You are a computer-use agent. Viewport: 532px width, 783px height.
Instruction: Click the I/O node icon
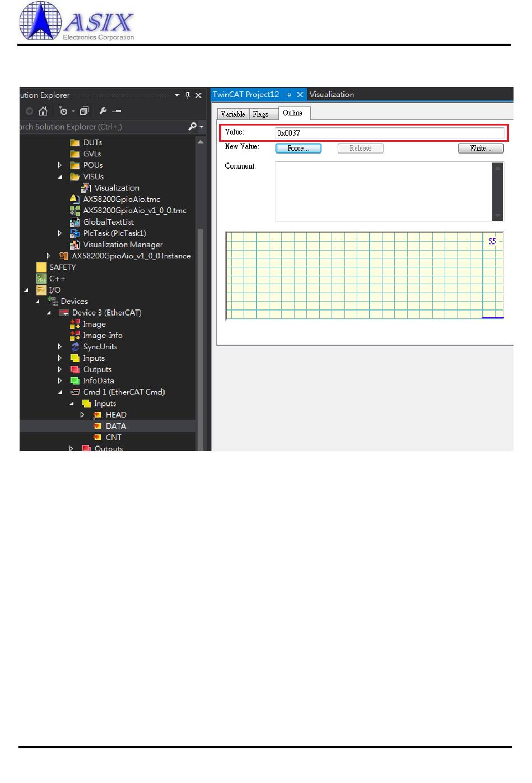coord(41,290)
